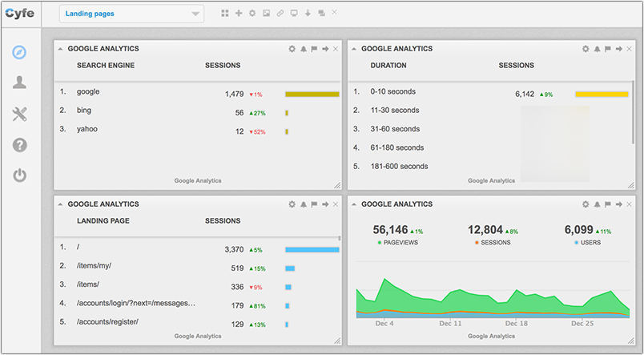The image size is (644, 355).
Task: Click arrow icon on Landing Page widget
Action: (x=325, y=204)
